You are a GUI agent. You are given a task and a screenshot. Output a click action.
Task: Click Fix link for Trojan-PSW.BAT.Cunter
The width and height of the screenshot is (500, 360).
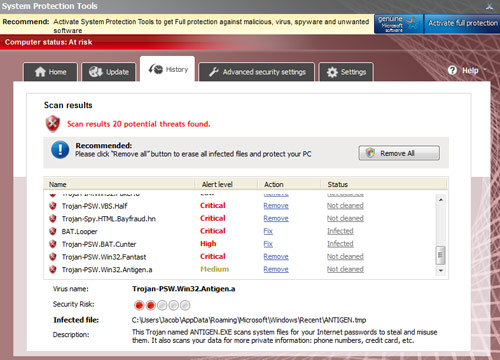(268, 244)
